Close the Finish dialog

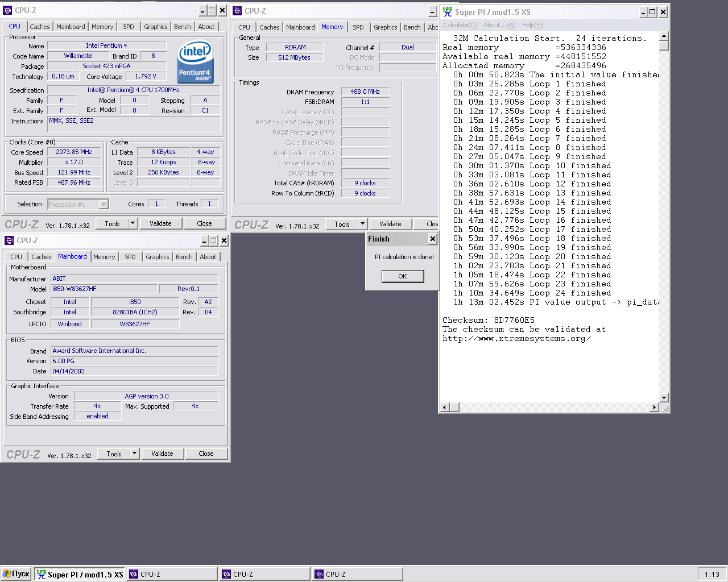tap(432, 239)
